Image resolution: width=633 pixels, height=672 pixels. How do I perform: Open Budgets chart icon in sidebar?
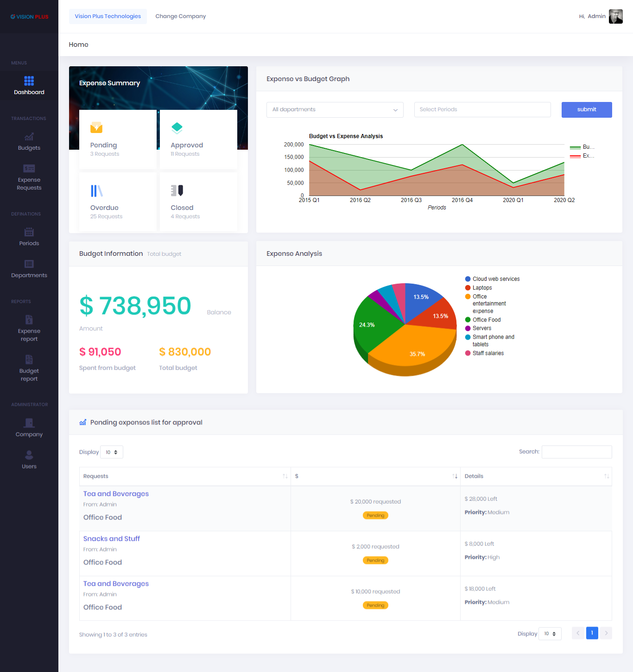29,137
